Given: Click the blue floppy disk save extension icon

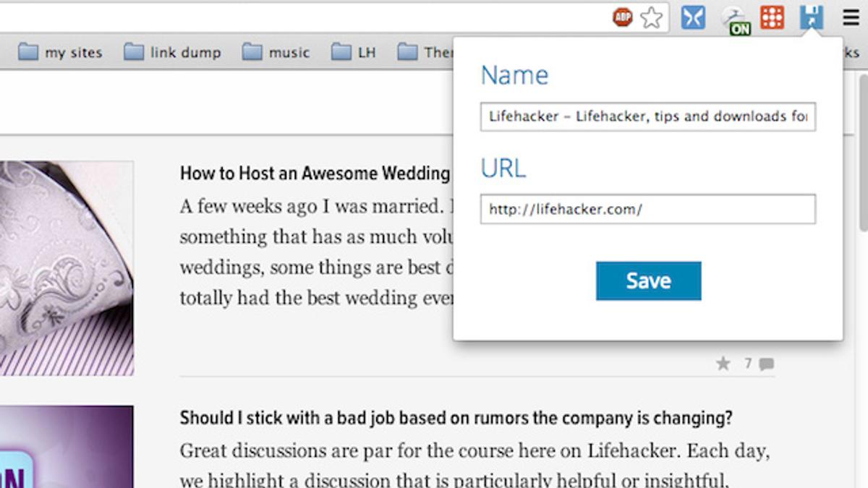Looking at the screenshot, I should click(x=812, y=17).
